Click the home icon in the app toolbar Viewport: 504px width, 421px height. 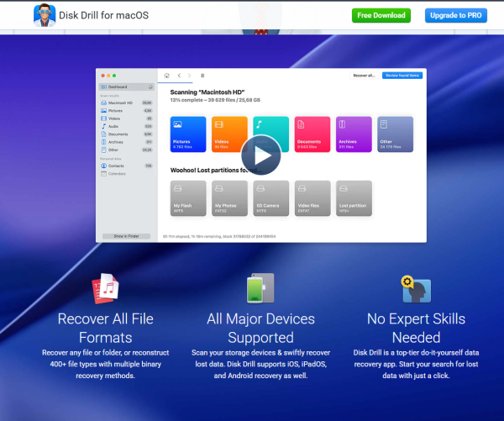click(x=166, y=76)
